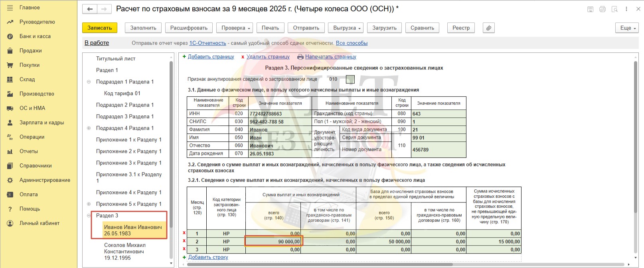The image size is (644, 268).
Task: Open the hamburger menu icon beside Главное
Action: pyautogui.click(x=10, y=8)
